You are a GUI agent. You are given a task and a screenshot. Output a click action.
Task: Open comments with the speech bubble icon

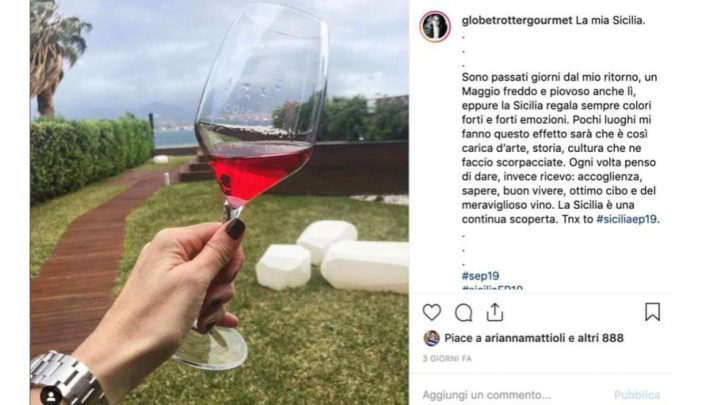click(463, 313)
